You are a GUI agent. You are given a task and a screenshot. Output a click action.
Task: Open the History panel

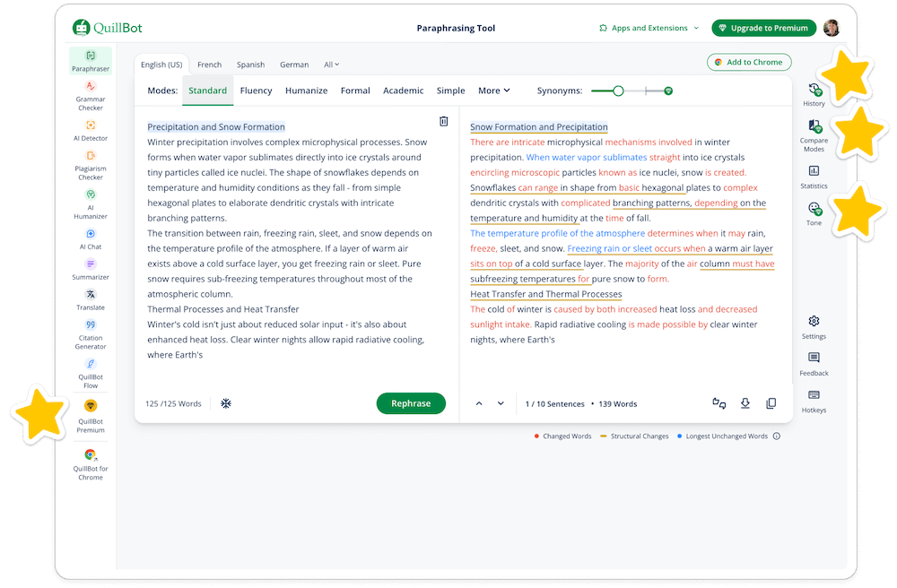tap(814, 95)
